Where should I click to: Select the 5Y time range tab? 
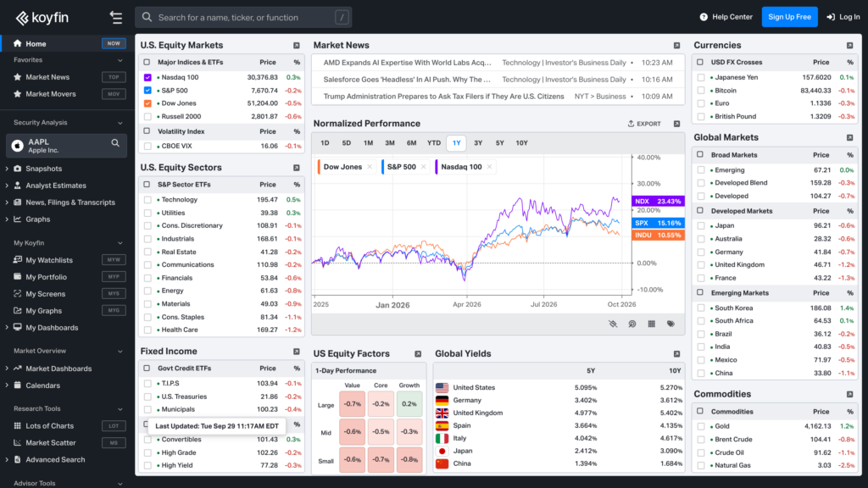500,143
